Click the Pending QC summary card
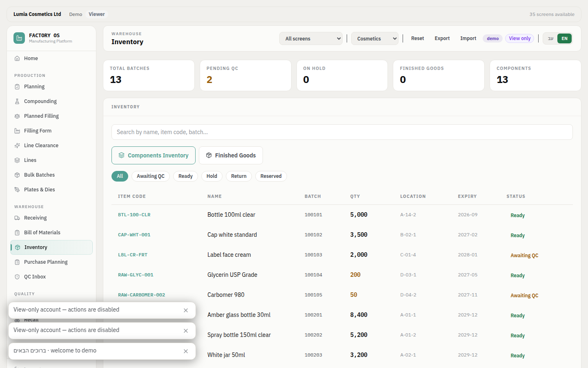The image size is (588, 368). [245, 76]
